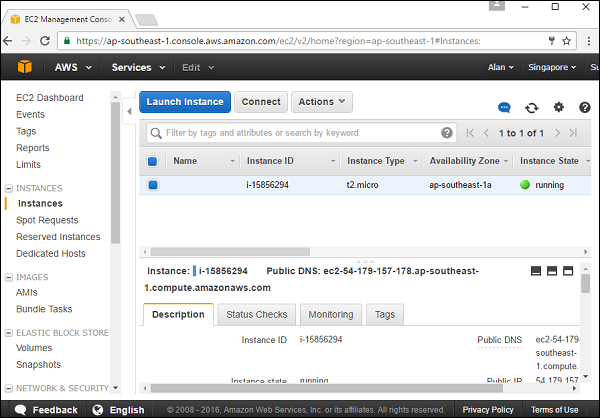Open EC2 Dashboard link

pyautogui.click(x=50, y=98)
